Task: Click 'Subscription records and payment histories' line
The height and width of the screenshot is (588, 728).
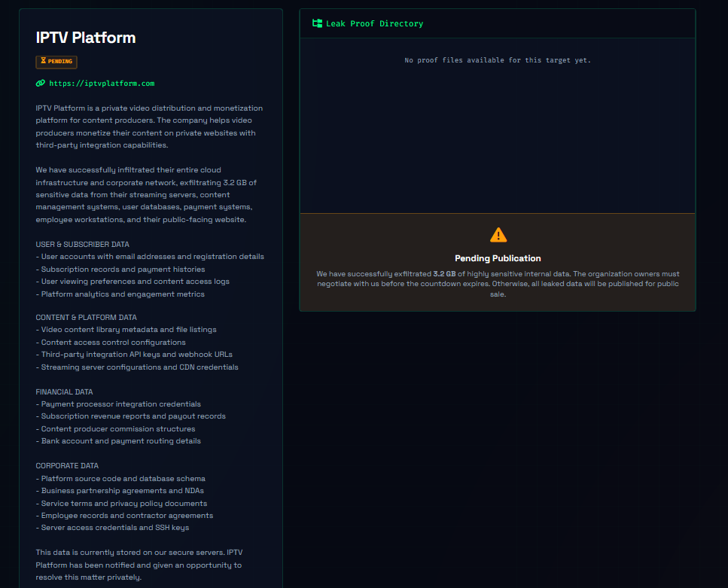Action: [120, 270]
